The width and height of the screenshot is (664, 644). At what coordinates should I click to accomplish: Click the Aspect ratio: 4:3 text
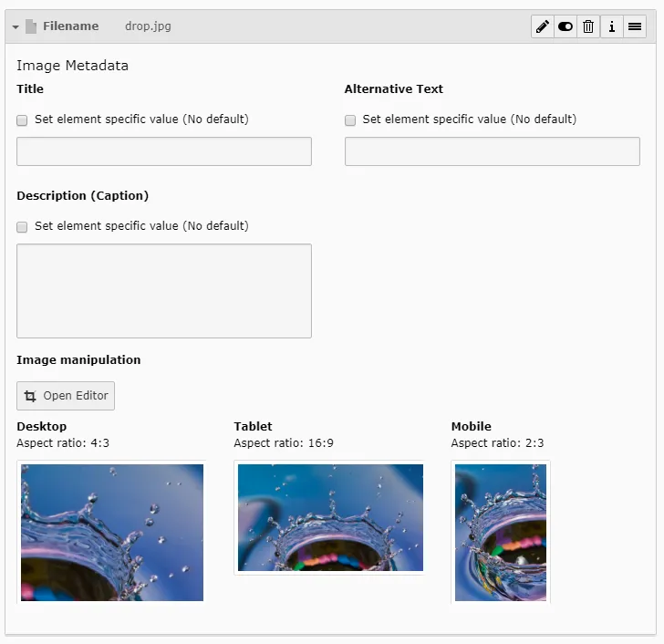(63, 443)
